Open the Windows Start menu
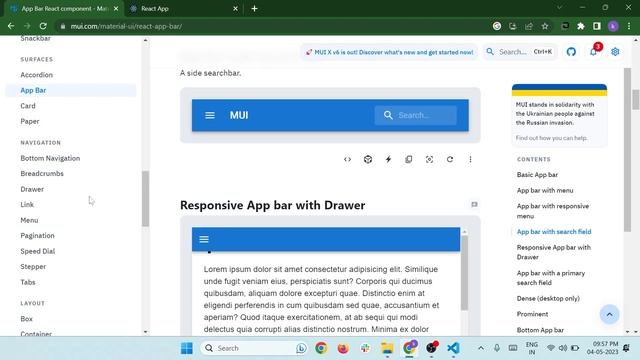Viewport: 640px width, 360px height. (x=187, y=348)
